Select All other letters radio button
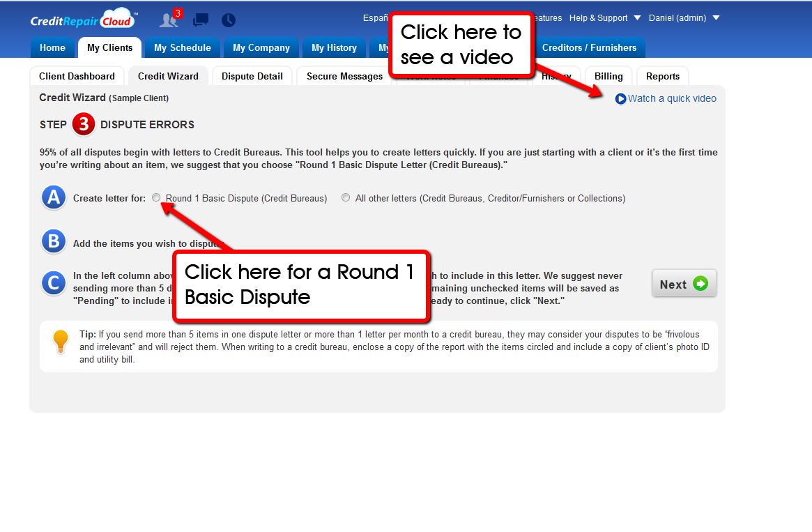 pyautogui.click(x=346, y=197)
